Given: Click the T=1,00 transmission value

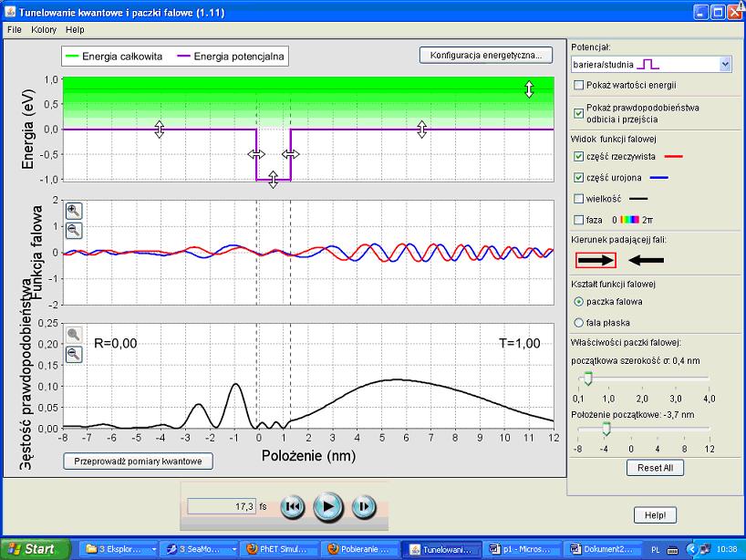Looking at the screenshot, I should coord(520,344).
